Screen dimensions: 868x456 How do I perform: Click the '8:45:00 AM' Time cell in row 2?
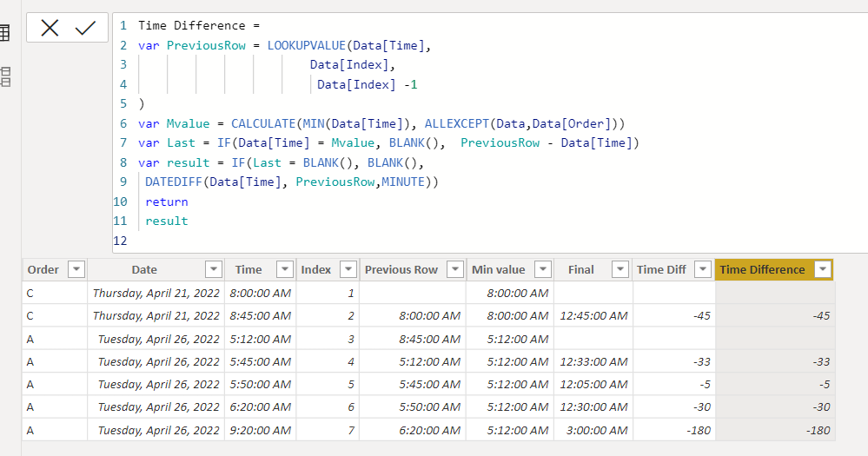260,315
